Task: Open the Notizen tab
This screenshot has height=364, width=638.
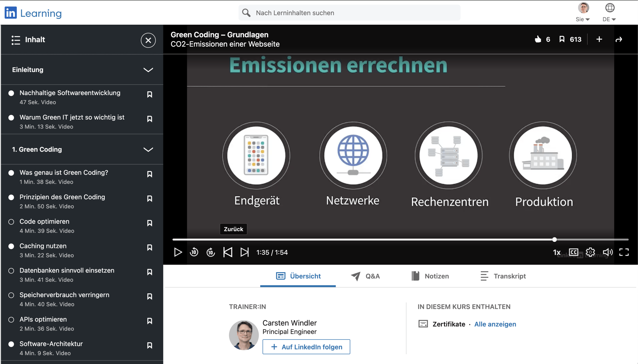Action: (430, 276)
